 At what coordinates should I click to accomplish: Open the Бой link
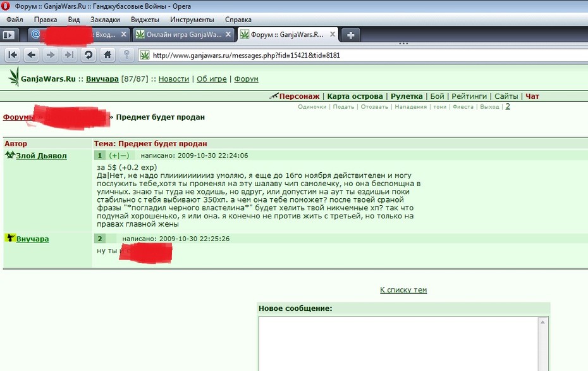click(437, 96)
